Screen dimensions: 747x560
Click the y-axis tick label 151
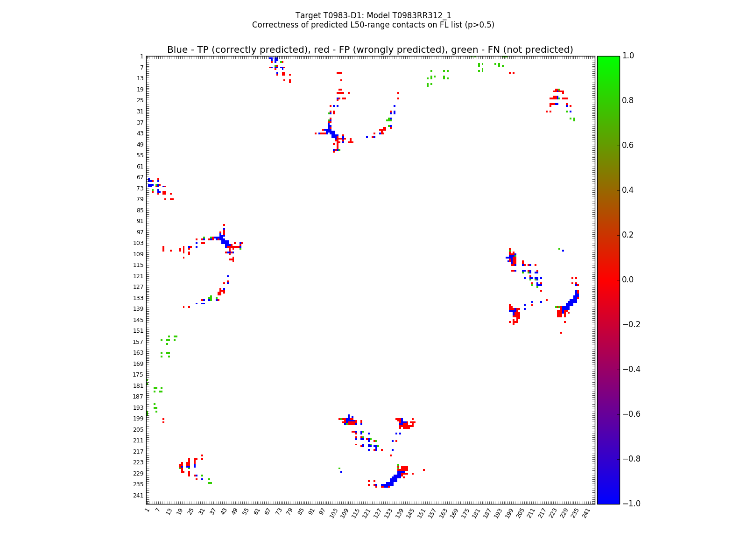(138, 331)
